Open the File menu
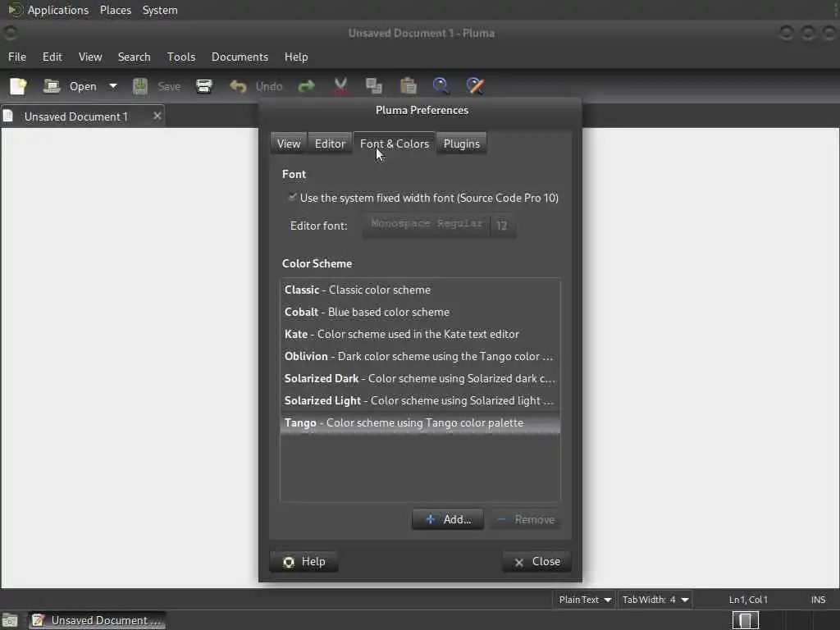 [17, 57]
